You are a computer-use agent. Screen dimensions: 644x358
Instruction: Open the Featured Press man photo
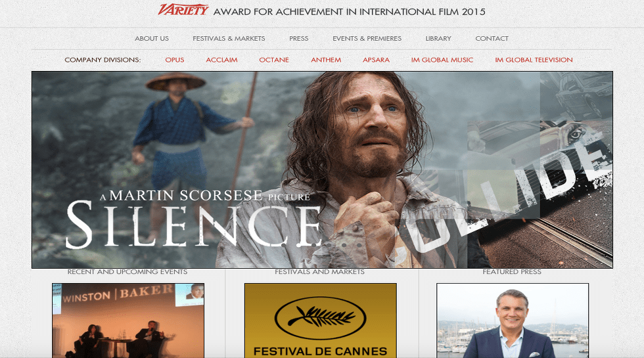click(513, 320)
